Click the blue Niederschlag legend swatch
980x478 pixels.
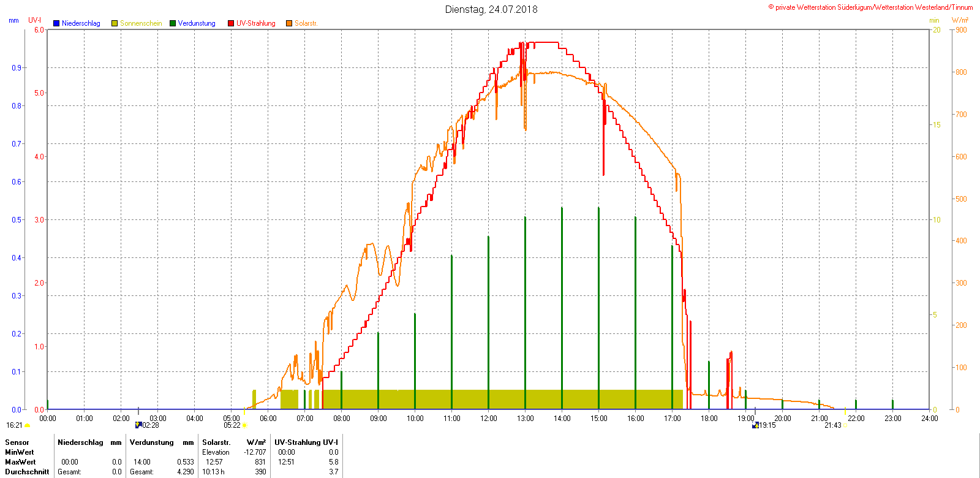[56, 23]
